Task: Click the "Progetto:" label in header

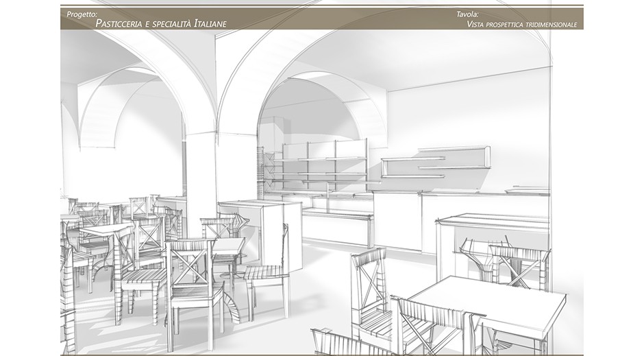Action: tap(82, 14)
